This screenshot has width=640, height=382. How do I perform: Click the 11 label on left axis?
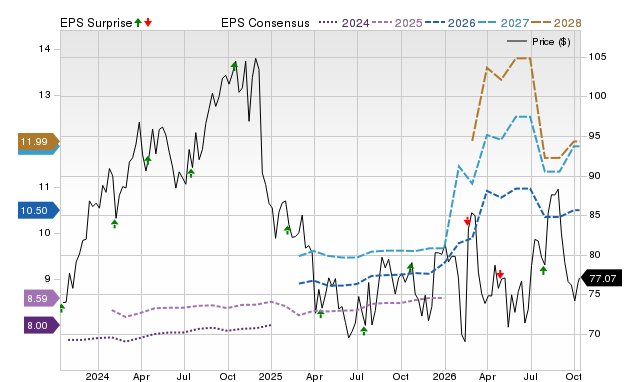click(44, 187)
